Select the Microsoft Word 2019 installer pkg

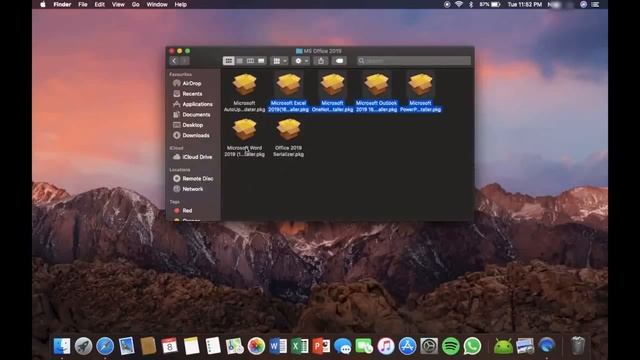(x=244, y=138)
